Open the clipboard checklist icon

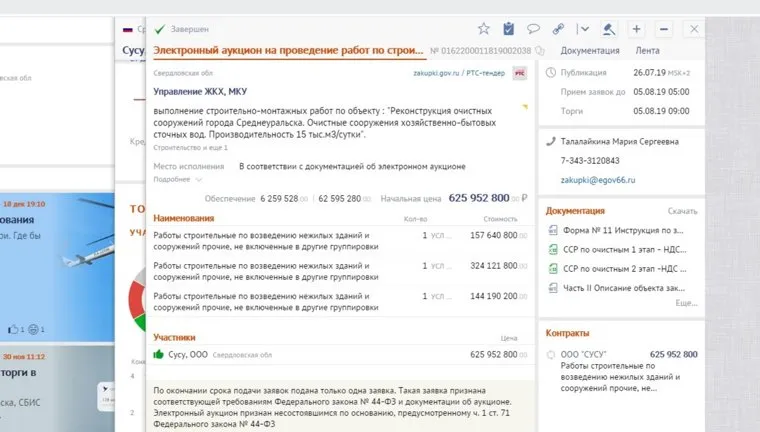(x=509, y=29)
